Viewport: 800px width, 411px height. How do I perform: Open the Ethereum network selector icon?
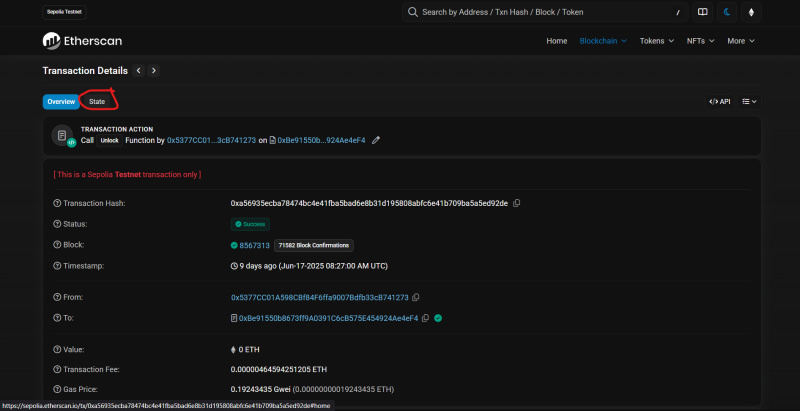coord(751,12)
